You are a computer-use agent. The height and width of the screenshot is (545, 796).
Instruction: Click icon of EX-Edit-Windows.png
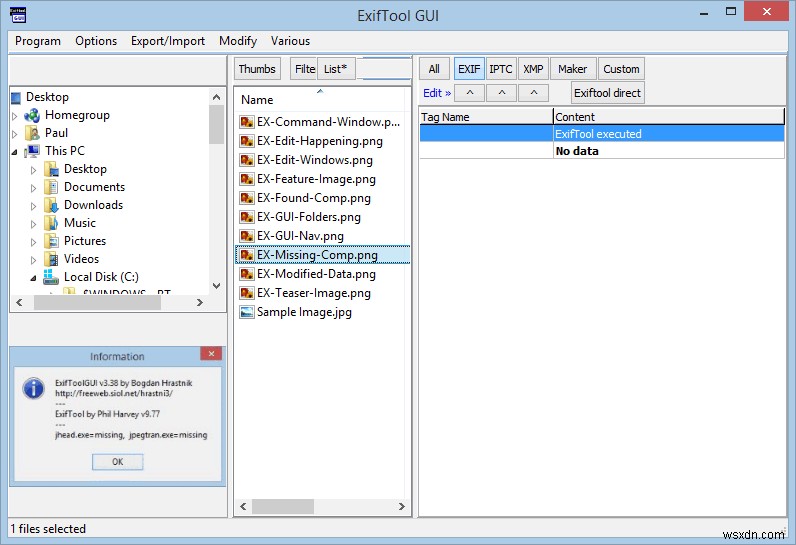pos(247,160)
